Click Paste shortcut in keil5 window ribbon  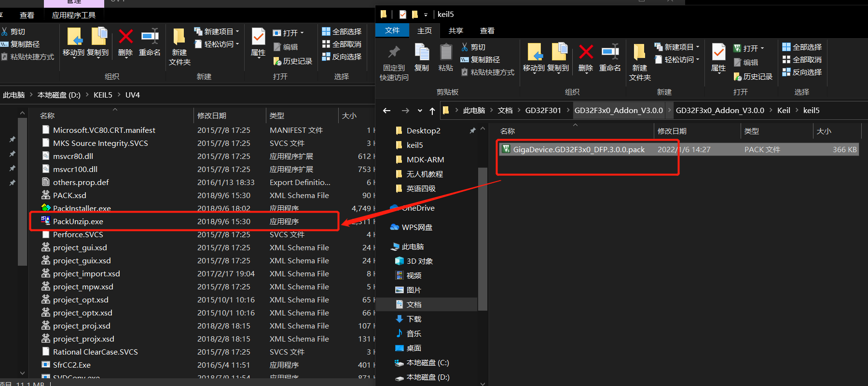click(487, 72)
